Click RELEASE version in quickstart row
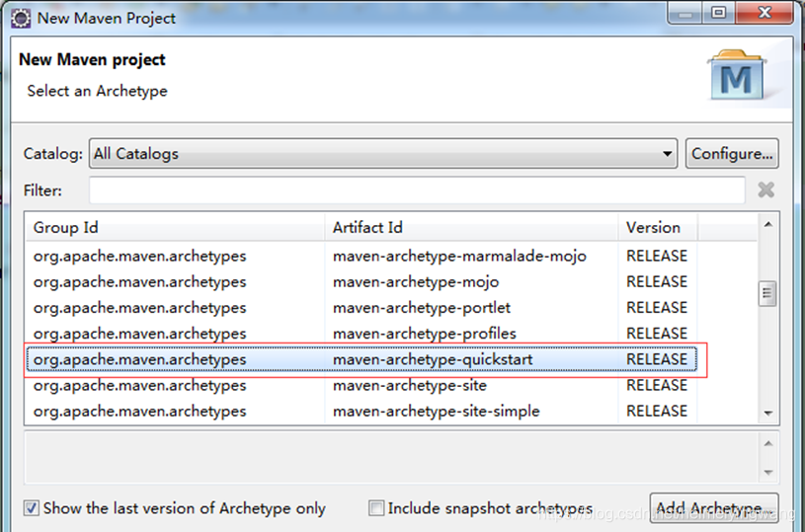 pyautogui.click(x=657, y=359)
